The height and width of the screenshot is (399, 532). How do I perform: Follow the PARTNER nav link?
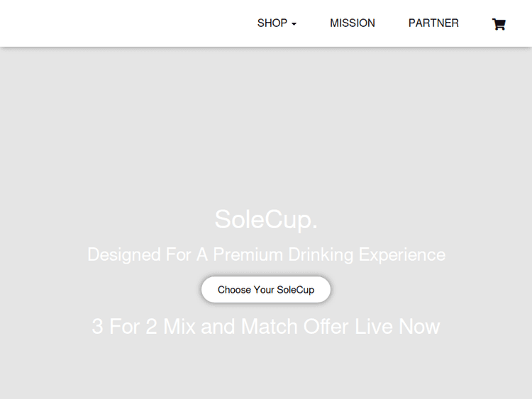coord(433,23)
